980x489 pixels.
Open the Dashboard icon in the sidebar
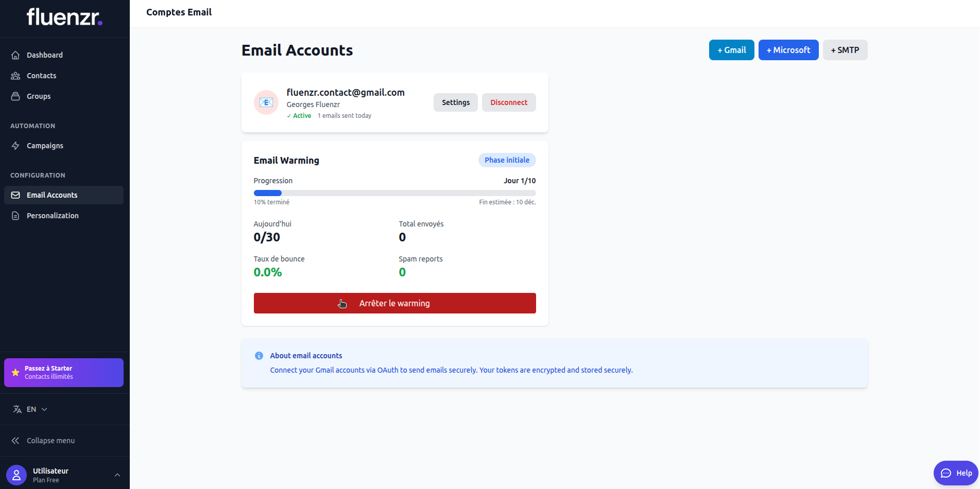click(x=16, y=55)
